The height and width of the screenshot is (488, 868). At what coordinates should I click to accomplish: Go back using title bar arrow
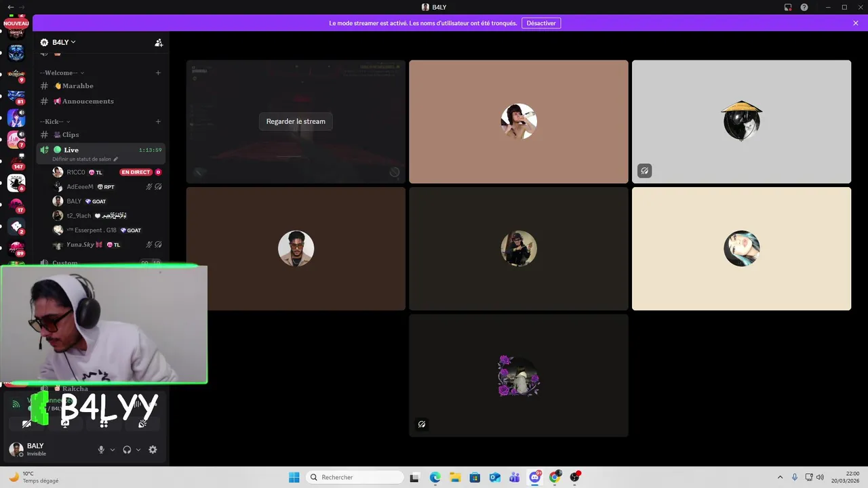[x=10, y=7]
